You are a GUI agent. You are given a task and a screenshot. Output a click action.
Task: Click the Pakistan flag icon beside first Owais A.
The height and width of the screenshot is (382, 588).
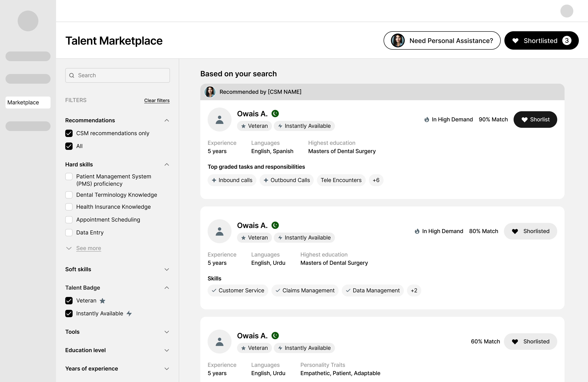click(275, 114)
